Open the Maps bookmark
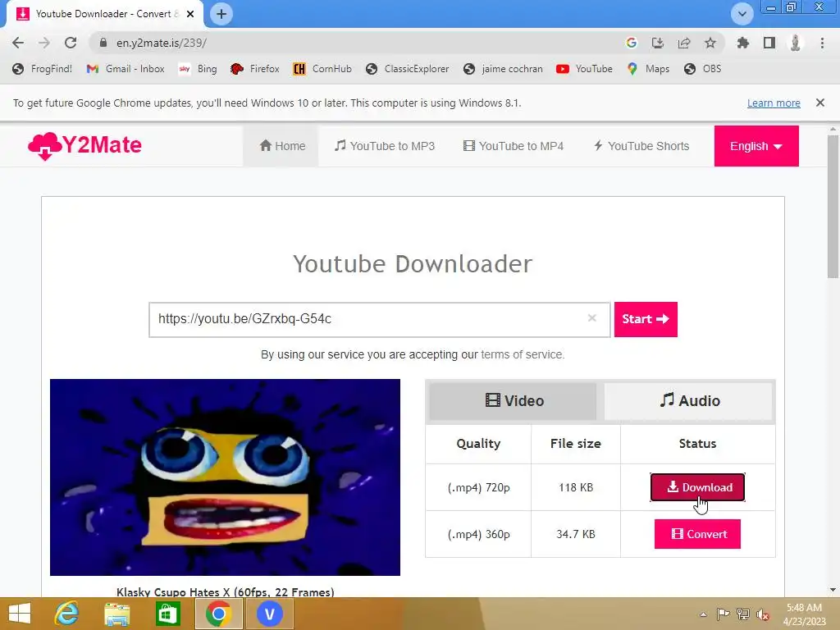Screen dimensions: 840x630 click(x=648, y=69)
